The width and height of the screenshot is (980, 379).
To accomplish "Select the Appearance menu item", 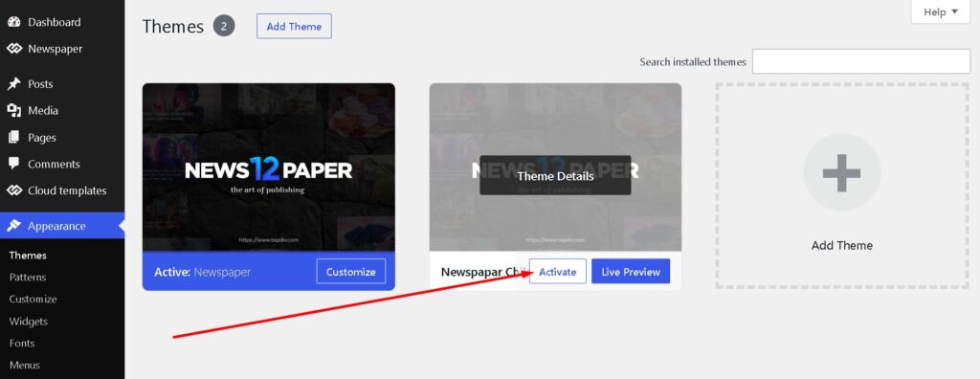I will (62, 226).
